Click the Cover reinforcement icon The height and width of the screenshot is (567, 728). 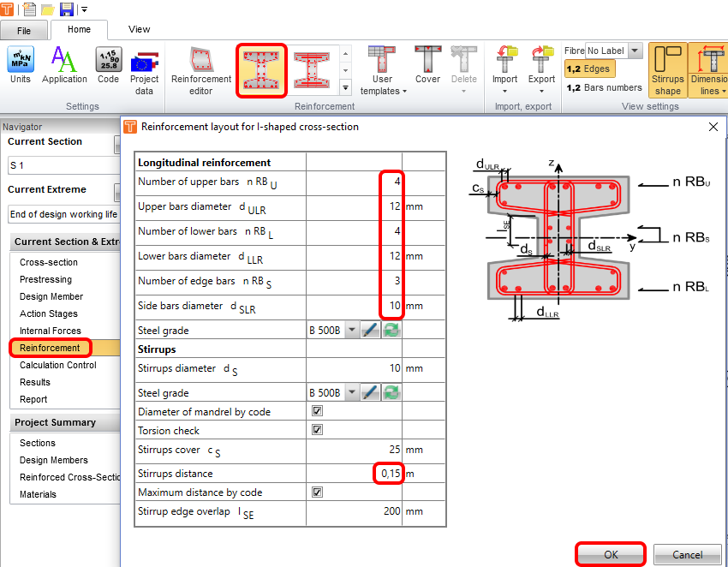[x=427, y=69]
